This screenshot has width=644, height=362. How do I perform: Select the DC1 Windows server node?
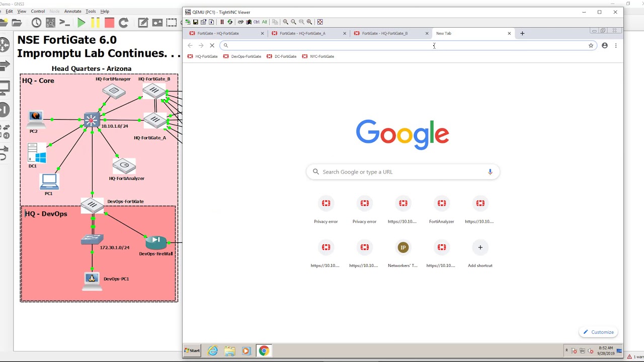(x=36, y=153)
